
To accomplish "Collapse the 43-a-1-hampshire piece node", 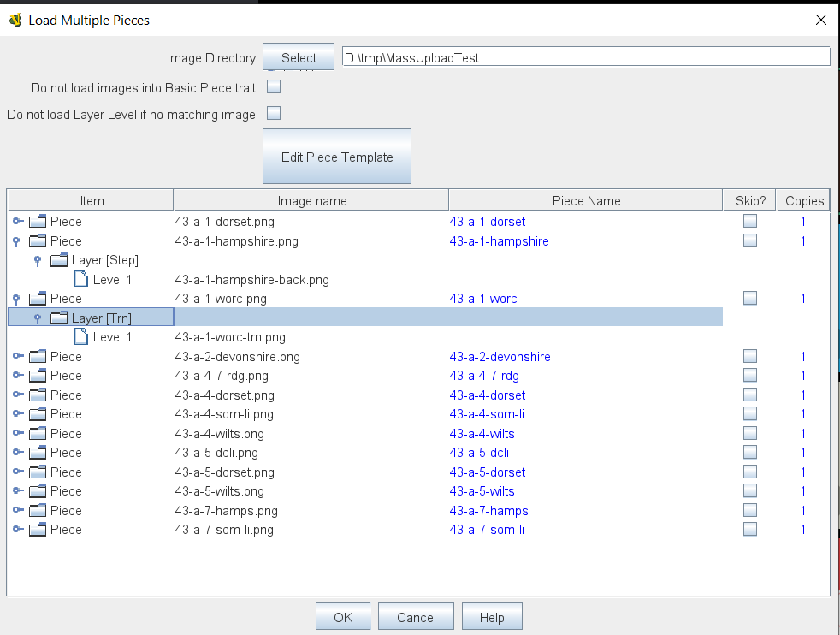I will (17, 241).
